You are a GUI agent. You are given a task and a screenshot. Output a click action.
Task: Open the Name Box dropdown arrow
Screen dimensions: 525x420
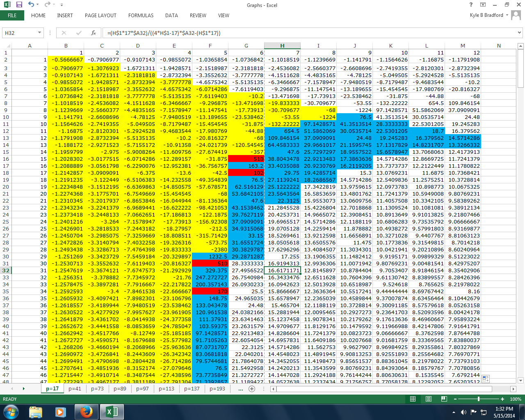pyautogui.click(x=40, y=33)
